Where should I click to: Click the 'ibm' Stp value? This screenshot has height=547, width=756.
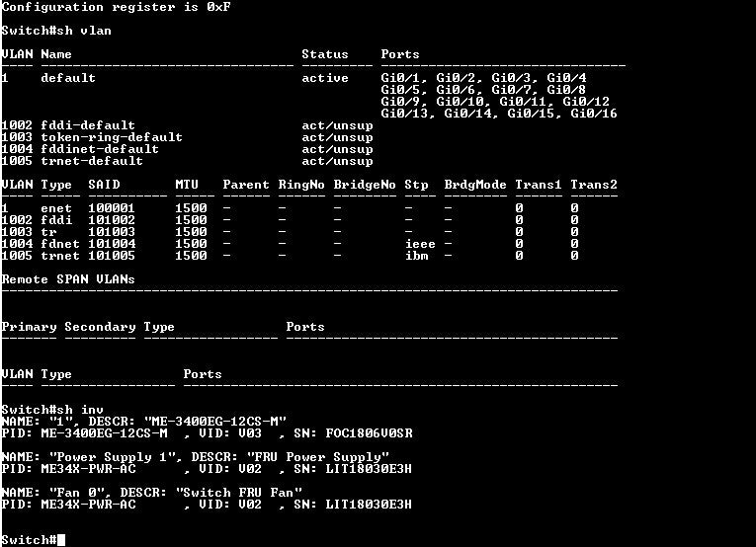[x=417, y=256]
